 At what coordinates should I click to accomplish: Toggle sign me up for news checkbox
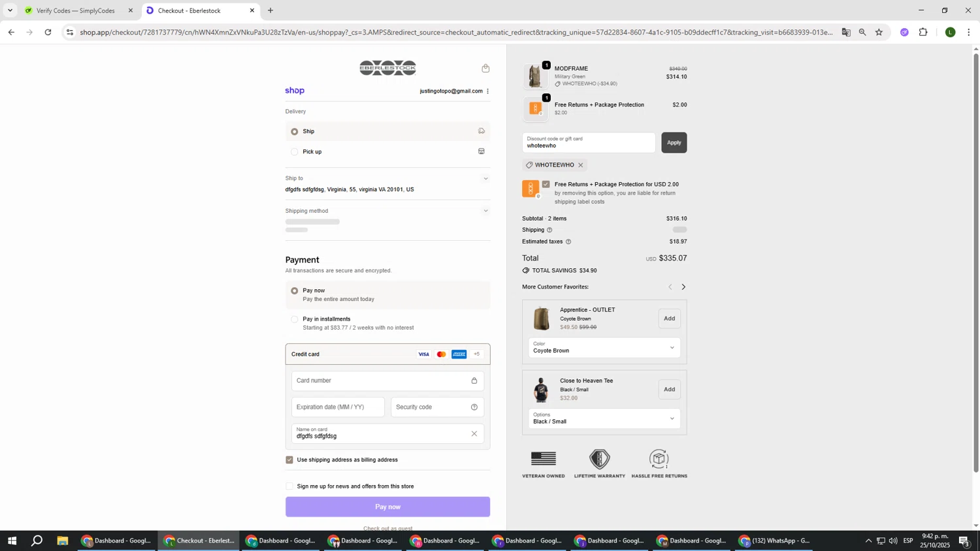point(289,486)
